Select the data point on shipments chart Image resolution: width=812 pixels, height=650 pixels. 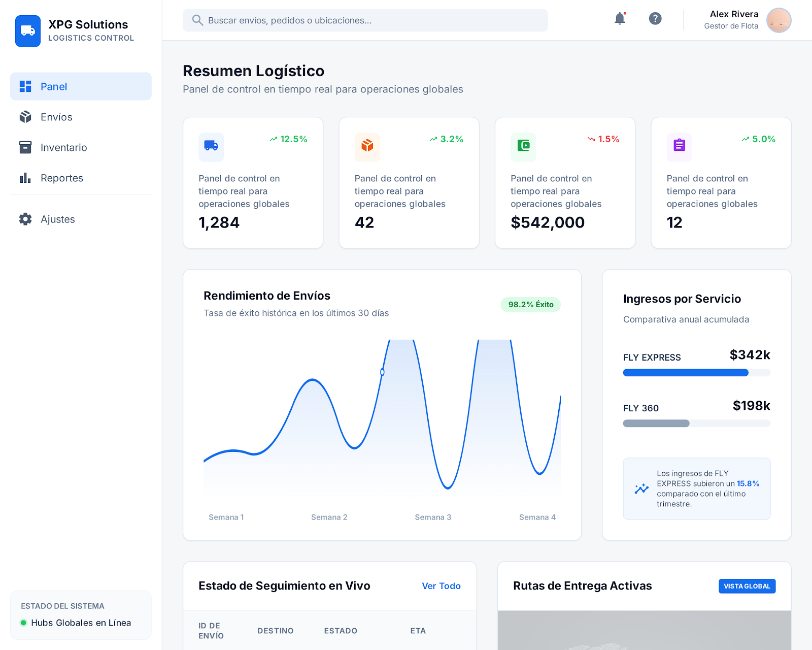(x=383, y=372)
